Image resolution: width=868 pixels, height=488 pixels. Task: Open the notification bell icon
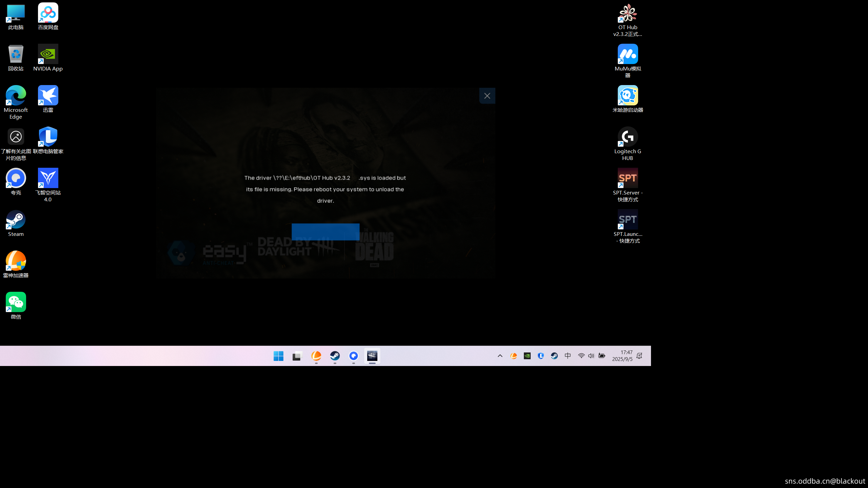coord(639,356)
